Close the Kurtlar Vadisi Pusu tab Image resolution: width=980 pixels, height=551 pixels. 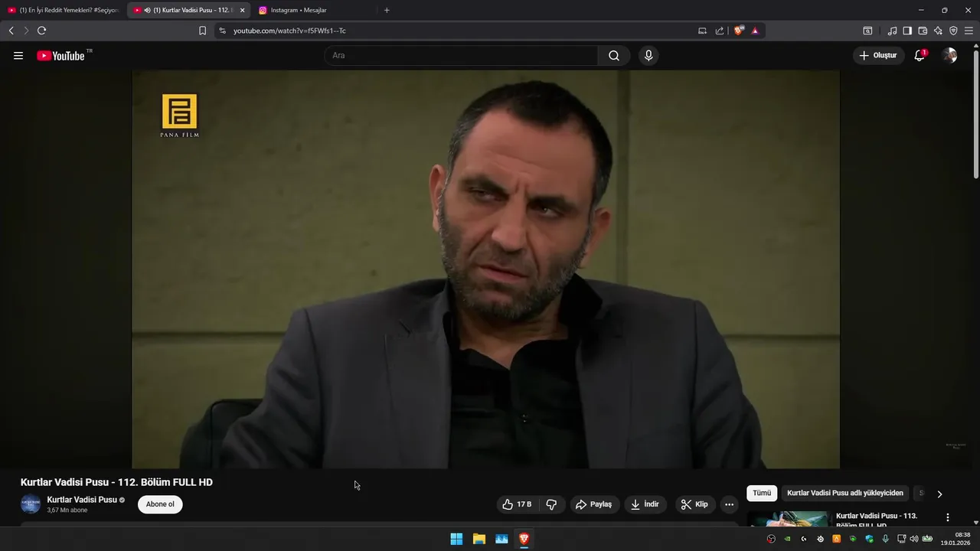(x=242, y=10)
